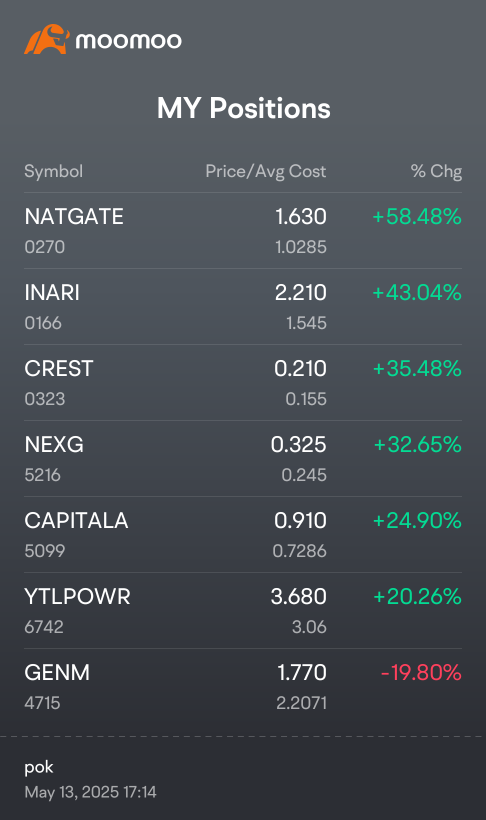Click the Price/Avg Cost column header
This screenshot has width=486, height=820.
[266, 171]
